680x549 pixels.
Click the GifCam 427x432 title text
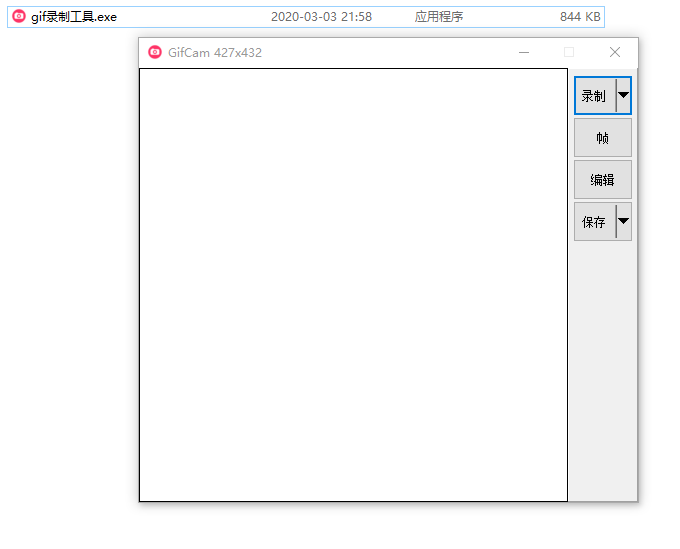coord(215,53)
